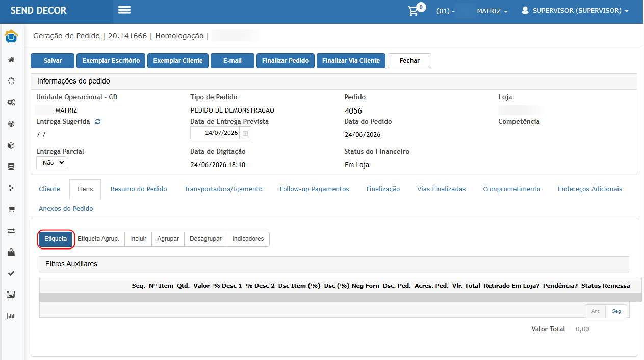The height and width of the screenshot is (360, 644).
Task: Click the Filtros Auxiliares panel header
Action: [334, 264]
